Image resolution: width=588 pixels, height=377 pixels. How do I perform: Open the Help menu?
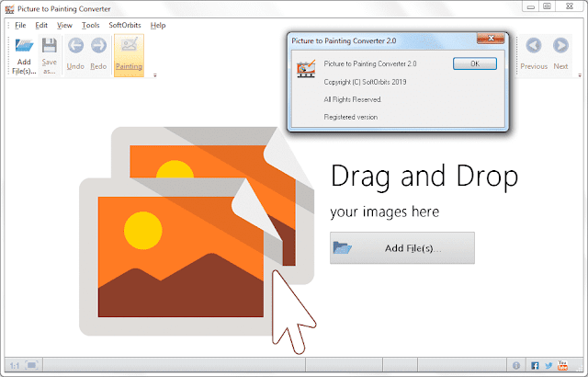point(158,25)
